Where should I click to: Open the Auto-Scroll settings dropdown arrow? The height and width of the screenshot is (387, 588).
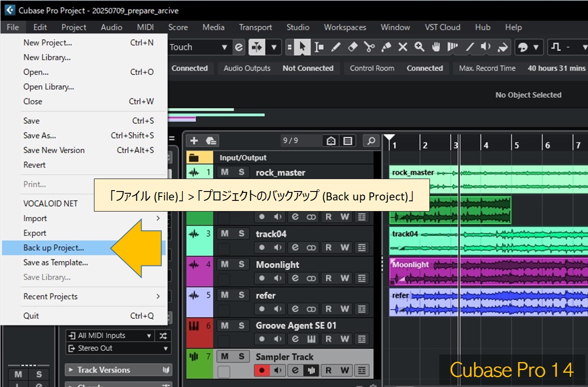coord(274,47)
